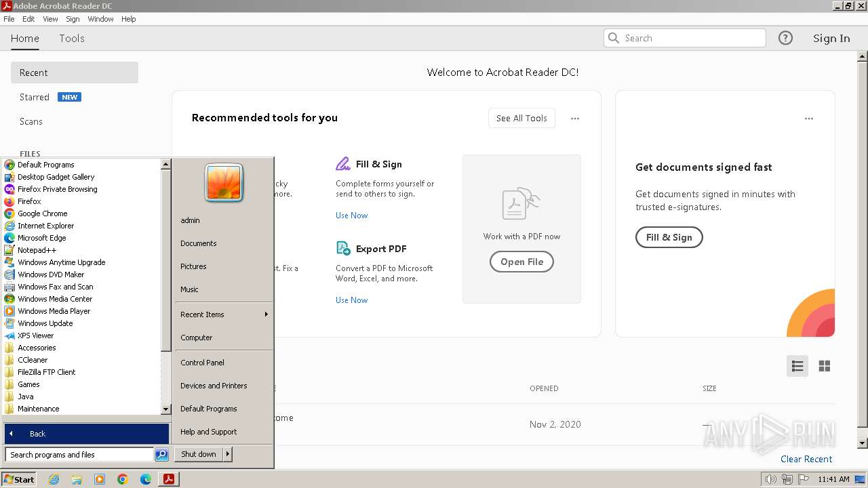This screenshot has width=868, height=488.
Task: Switch to the Tools tab
Action: tap(72, 38)
